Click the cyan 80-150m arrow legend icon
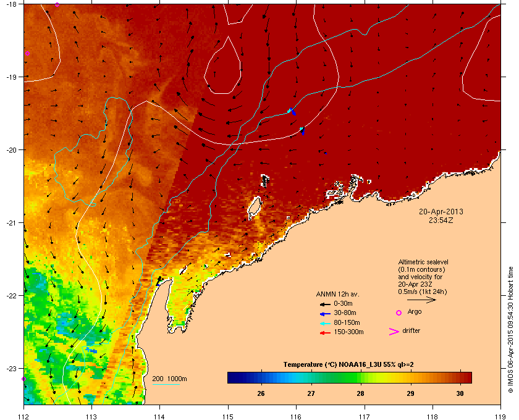519x420 pixels. [x=325, y=324]
